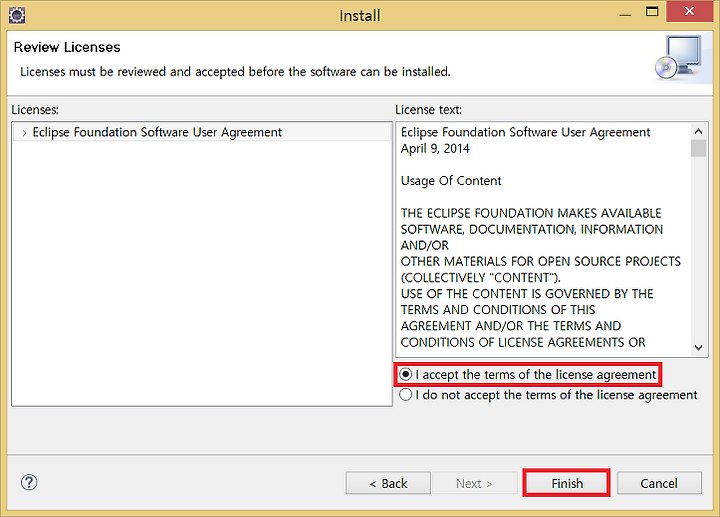Maximize the Install window
The image size is (720, 517).
tap(652, 11)
